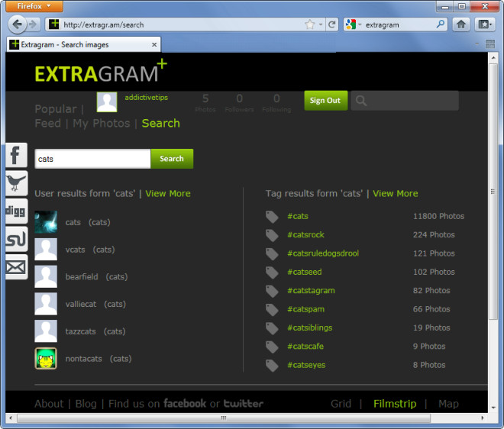Open the #catsruledogsdrool tag

click(323, 253)
